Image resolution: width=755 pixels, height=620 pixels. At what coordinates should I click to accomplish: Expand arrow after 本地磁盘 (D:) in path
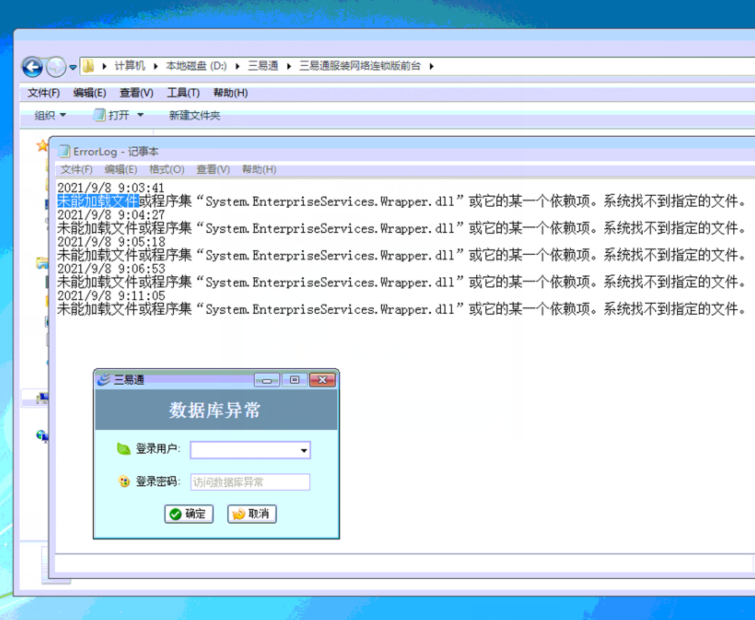click(x=237, y=66)
